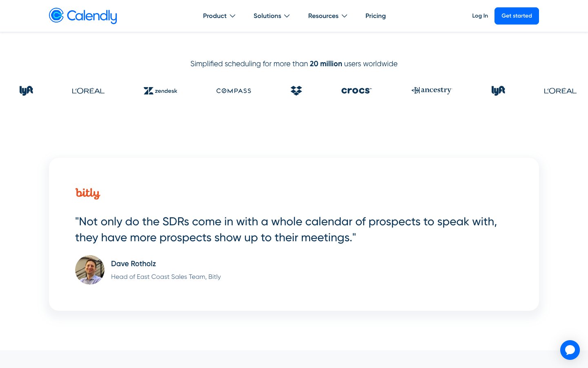Click the Dave Rotholz name text
The height and width of the screenshot is (368, 588).
(x=134, y=264)
